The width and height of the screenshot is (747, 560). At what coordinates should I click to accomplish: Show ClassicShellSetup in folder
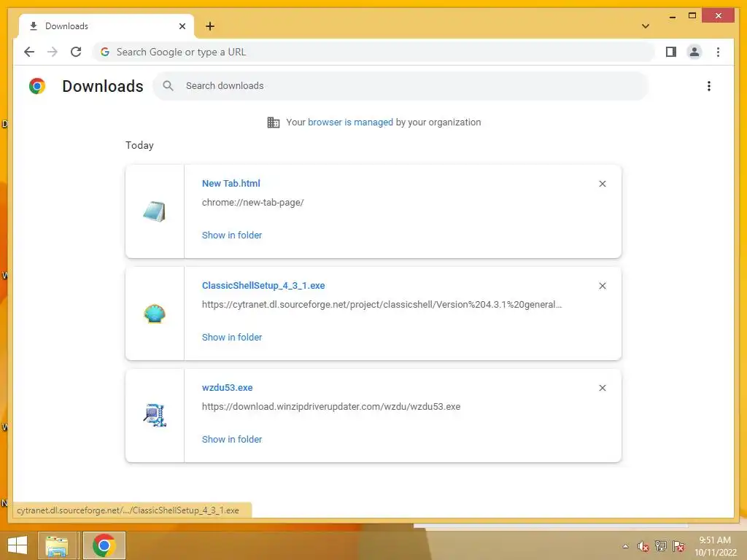tap(232, 337)
